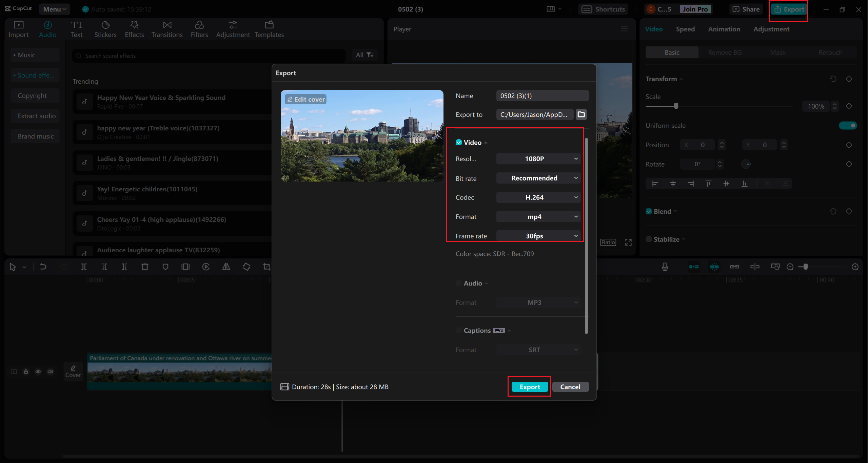This screenshot has width=868, height=463.
Task: Toggle Blend option on right panel
Action: pos(649,211)
